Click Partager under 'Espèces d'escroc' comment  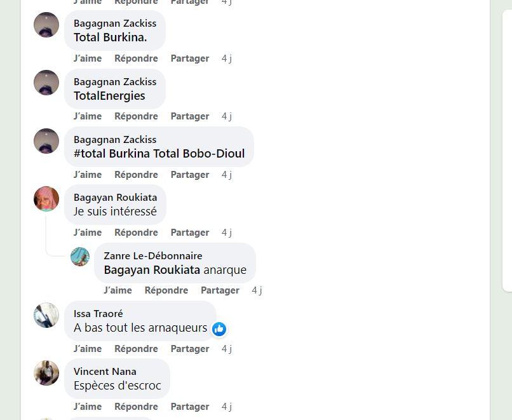(190, 407)
